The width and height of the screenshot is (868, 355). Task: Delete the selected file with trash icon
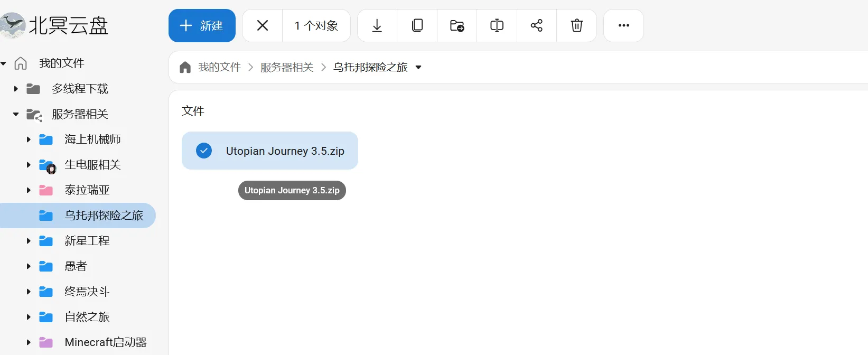577,25
